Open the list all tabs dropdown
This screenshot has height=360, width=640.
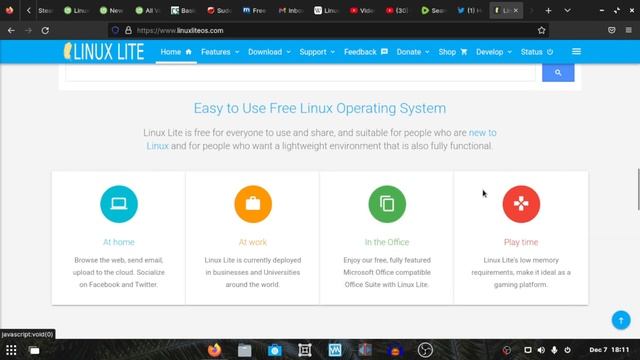tap(567, 11)
